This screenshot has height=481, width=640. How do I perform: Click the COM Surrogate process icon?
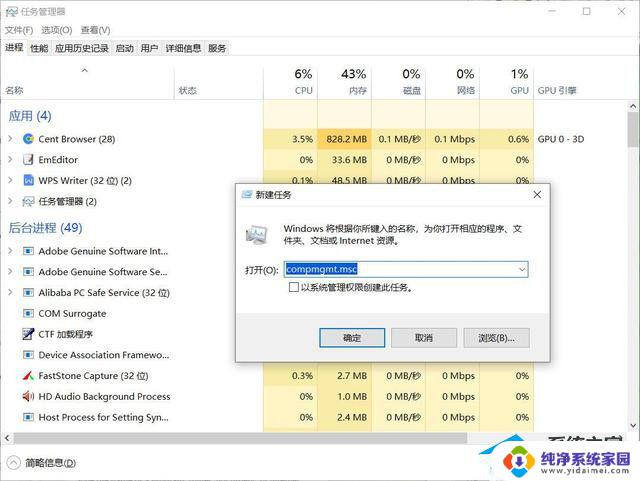click(28, 314)
